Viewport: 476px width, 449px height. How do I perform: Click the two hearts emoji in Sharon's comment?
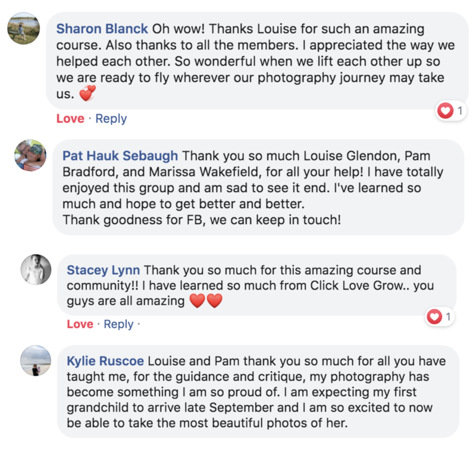tap(87, 95)
